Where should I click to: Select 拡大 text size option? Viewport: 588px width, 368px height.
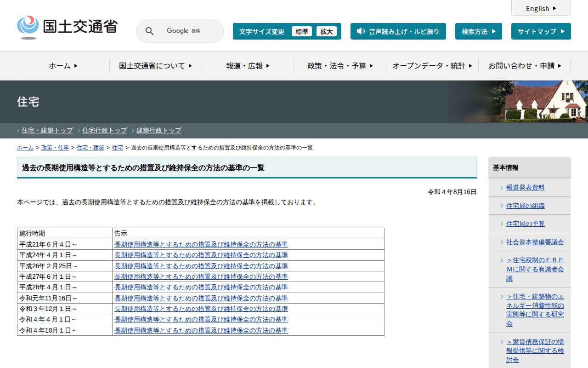tap(327, 31)
